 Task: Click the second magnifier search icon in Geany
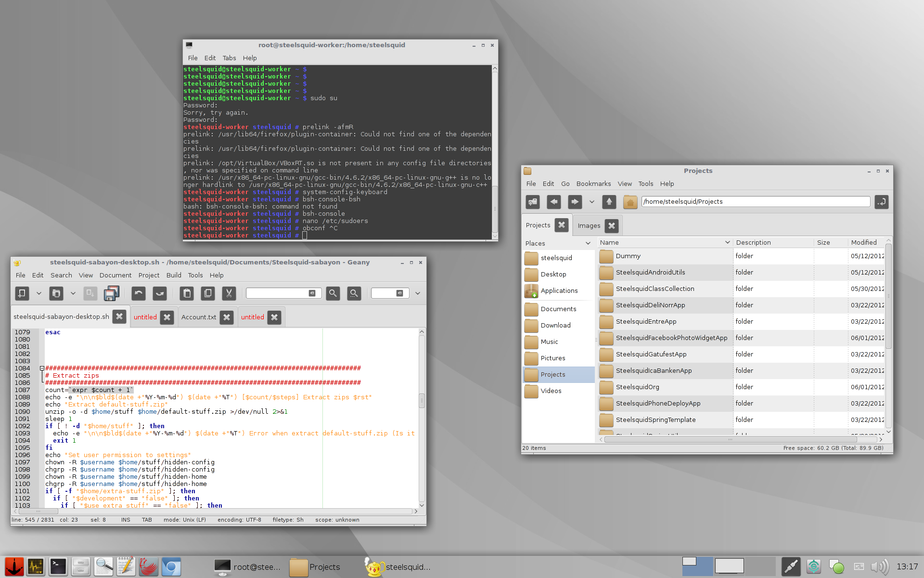[354, 293]
